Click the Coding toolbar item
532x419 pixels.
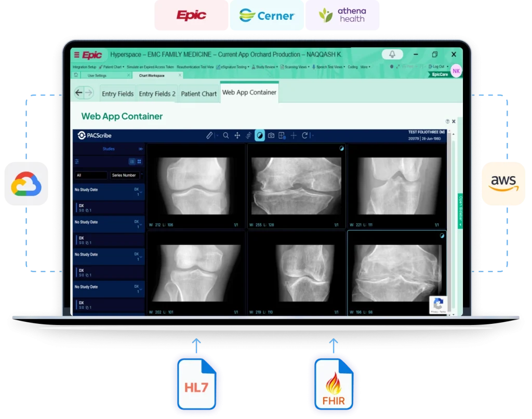click(x=353, y=67)
